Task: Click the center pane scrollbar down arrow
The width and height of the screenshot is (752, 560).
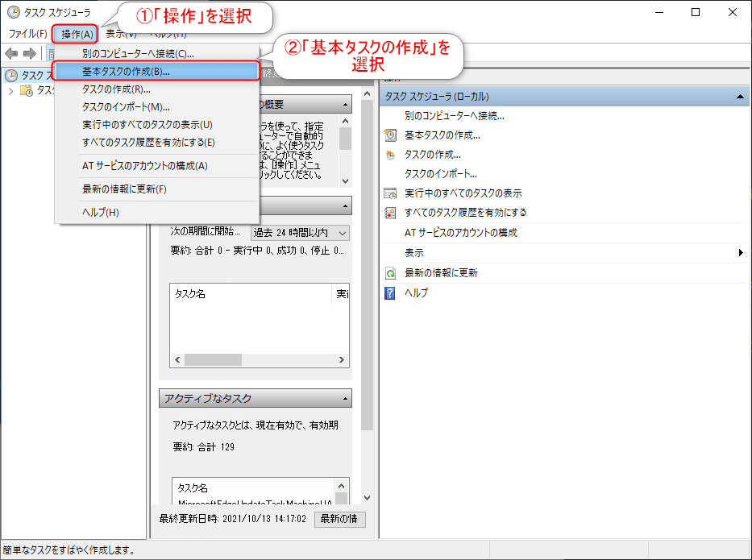Action: (367, 498)
